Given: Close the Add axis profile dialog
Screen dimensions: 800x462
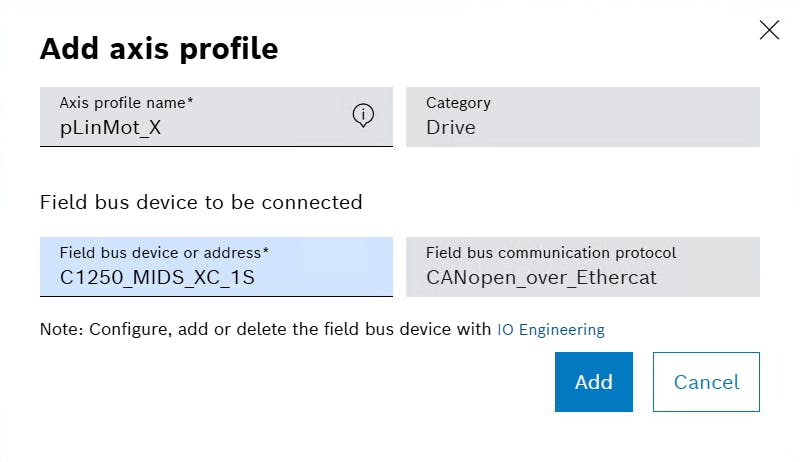Looking at the screenshot, I should click(x=769, y=30).
